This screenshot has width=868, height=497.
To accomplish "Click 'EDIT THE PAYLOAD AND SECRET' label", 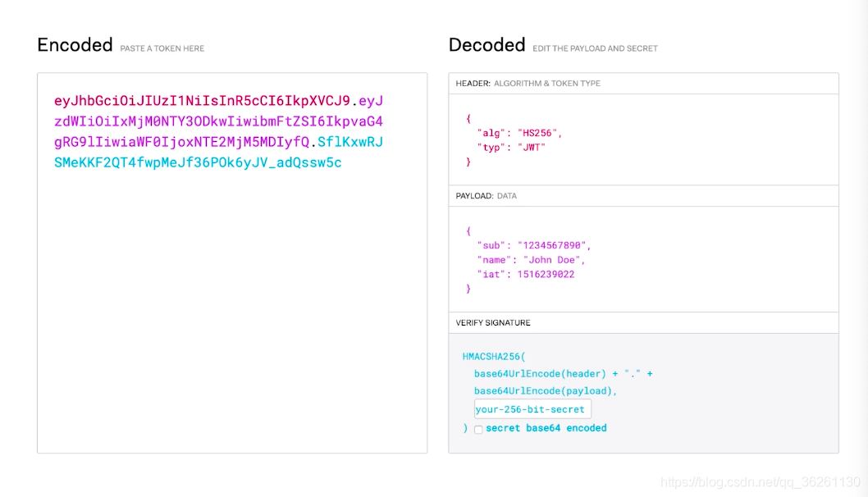I will [595, 48].
